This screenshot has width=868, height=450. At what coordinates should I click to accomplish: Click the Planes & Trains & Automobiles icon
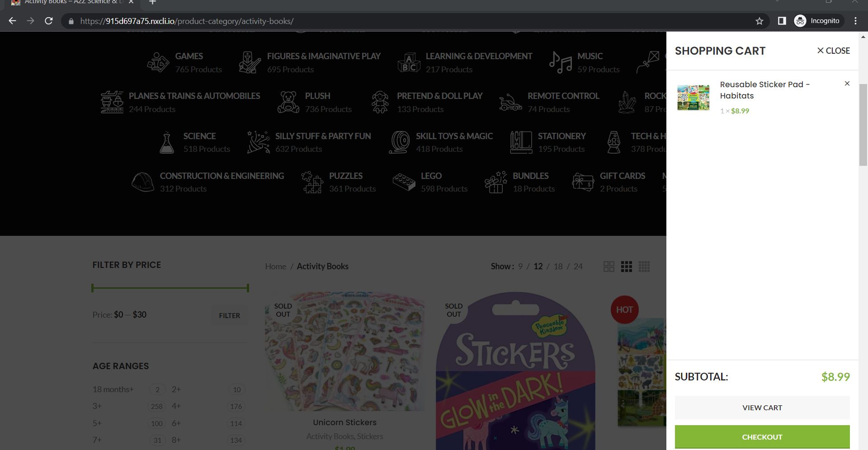112,102
